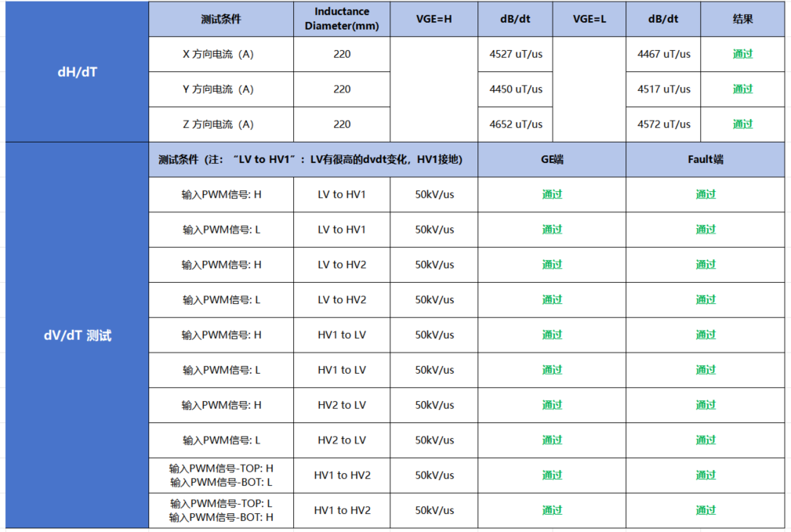
Task: Open the 通过 link for X 方向电流
Action: (x=742, y=54)
